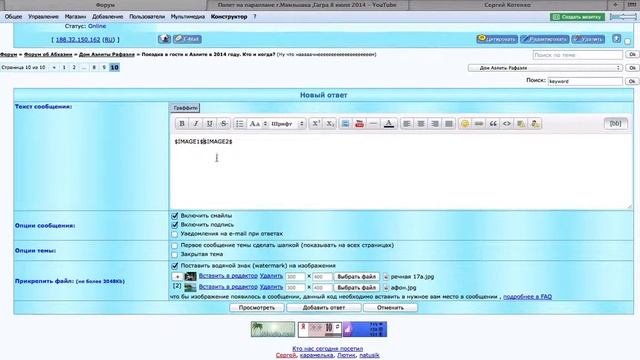Screen dimensions: 640x360
Task: Open the forum jump dropdown 'Дом Аэлиты Рафаэля'
Action: tap(545, 68)
